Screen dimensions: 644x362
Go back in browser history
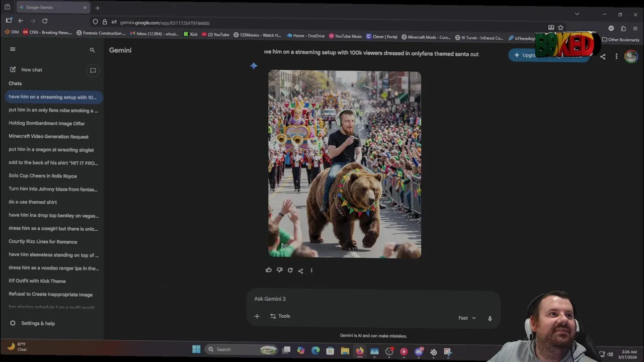[21, 21]
